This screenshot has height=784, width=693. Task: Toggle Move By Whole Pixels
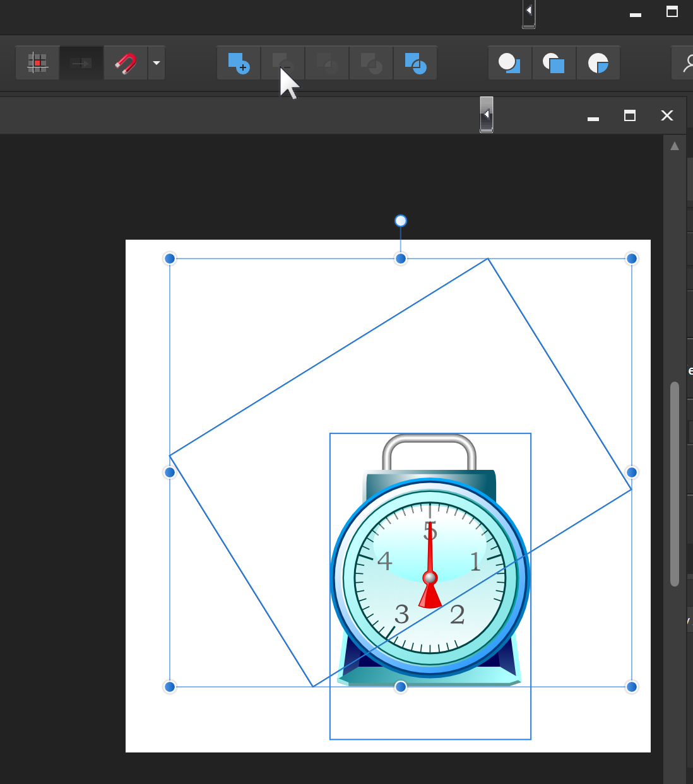pyautogui.click(x=81, y=63)
